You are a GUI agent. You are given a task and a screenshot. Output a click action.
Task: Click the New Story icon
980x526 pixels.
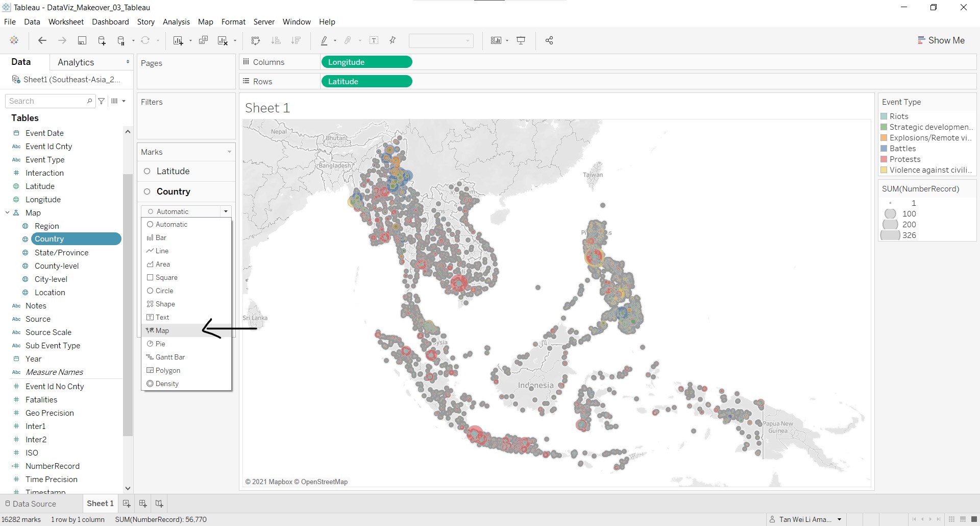[159, 504]
